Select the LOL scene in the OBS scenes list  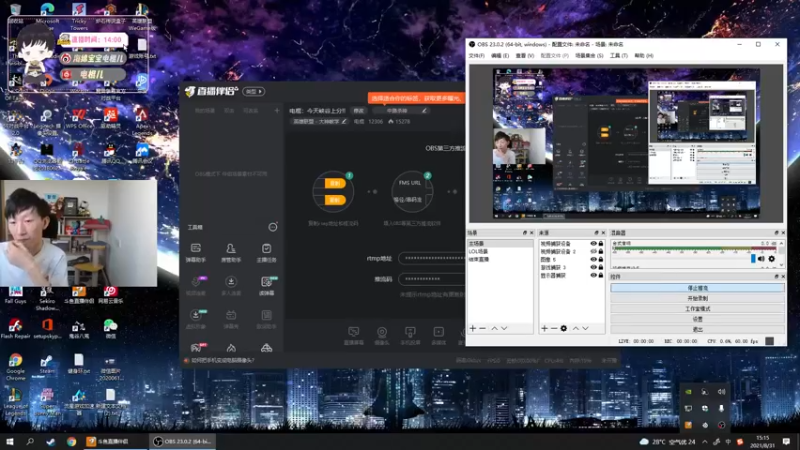point(500,252)
